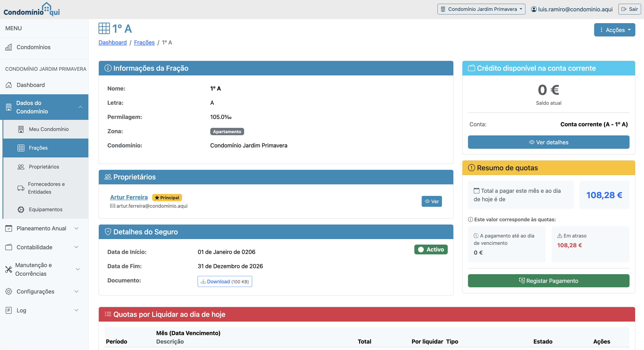The image size is (644, 350).
Task: Go to the Dashboard breadcrumb link
Action: (x=113, y=42)
